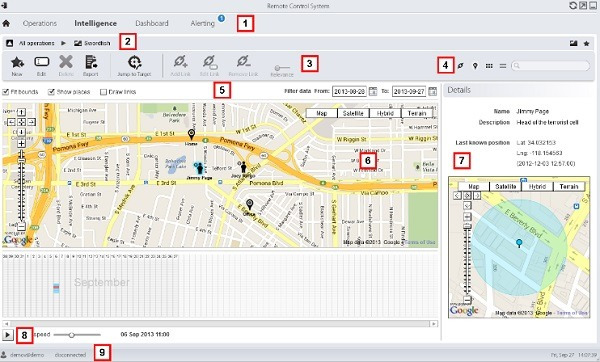Click Jump to Target
The image size is (600, 362).
[x=134, y=66]
